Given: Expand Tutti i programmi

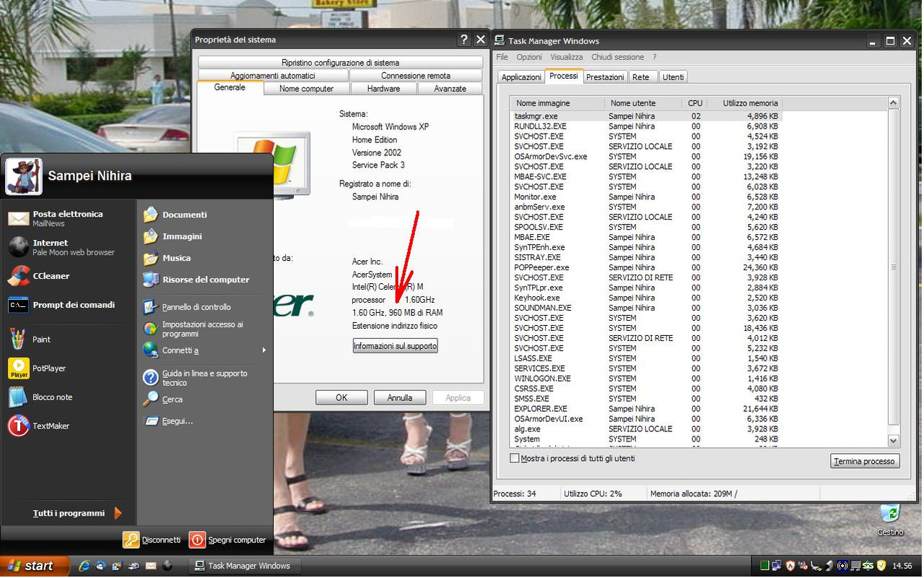Looking at the screenshot, I should pos(77,513).
